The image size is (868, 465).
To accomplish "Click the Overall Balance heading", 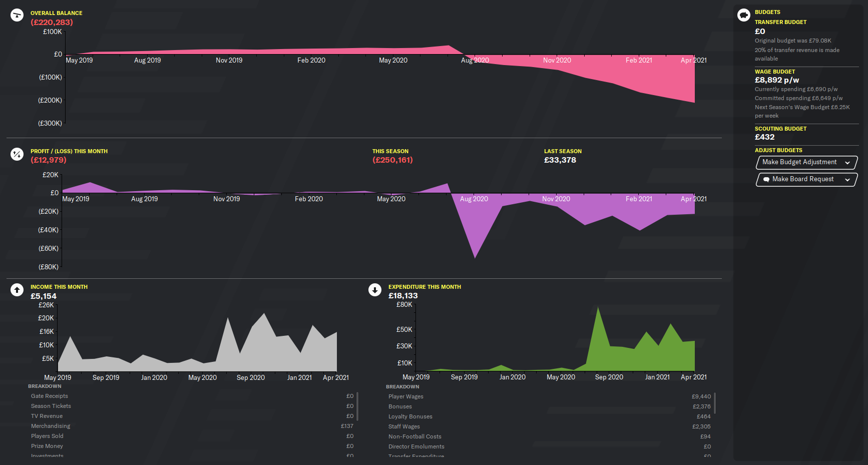I will pos(57,13).
